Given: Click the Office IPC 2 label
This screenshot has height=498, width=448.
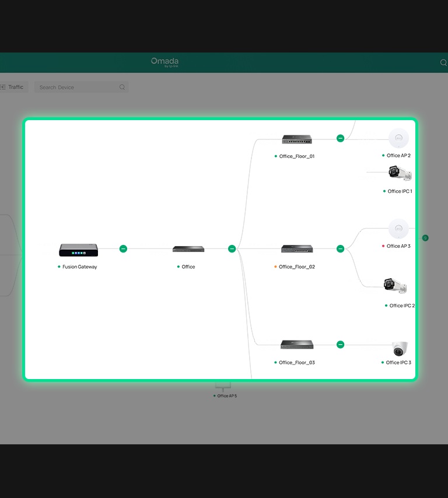Looking at the screenshot, I should (402, 306).
